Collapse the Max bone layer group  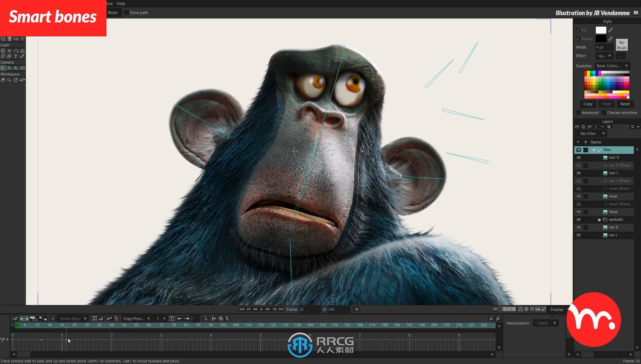[x=594, y=150]
